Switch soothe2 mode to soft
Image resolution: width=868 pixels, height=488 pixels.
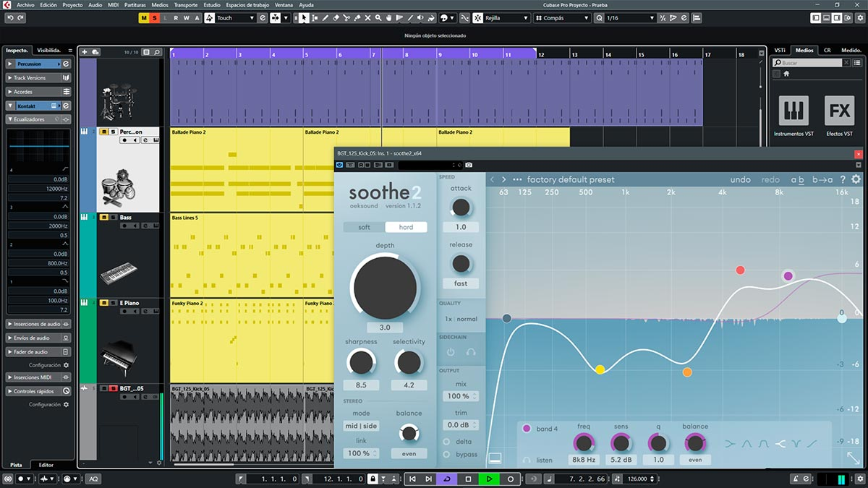pyautogui.click(x=364, y=227)
